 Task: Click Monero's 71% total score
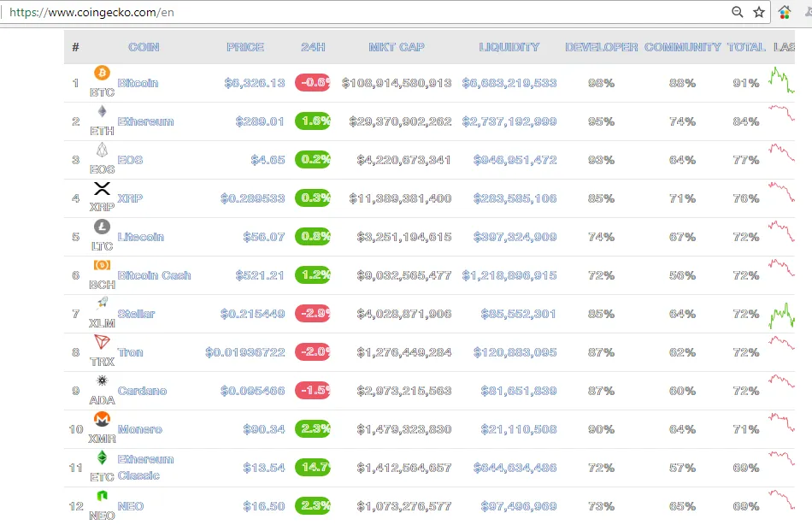click(x=746, y=429)
